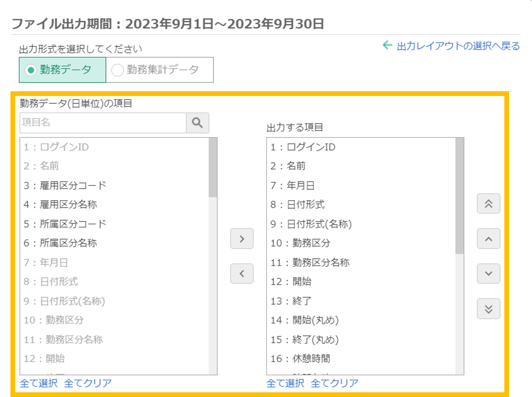532x397 pixels.
Task: Select 10：勤務区分 in the output list
Action: (300, 243)
